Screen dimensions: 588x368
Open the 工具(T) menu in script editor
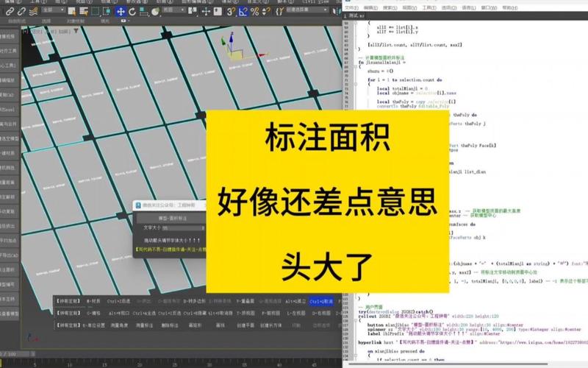click(x=429, y=7)
